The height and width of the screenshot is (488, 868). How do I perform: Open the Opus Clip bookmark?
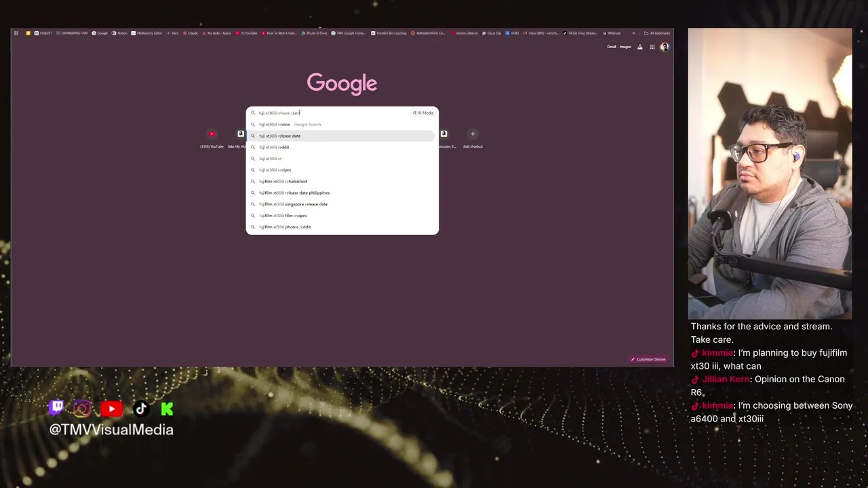491,33
